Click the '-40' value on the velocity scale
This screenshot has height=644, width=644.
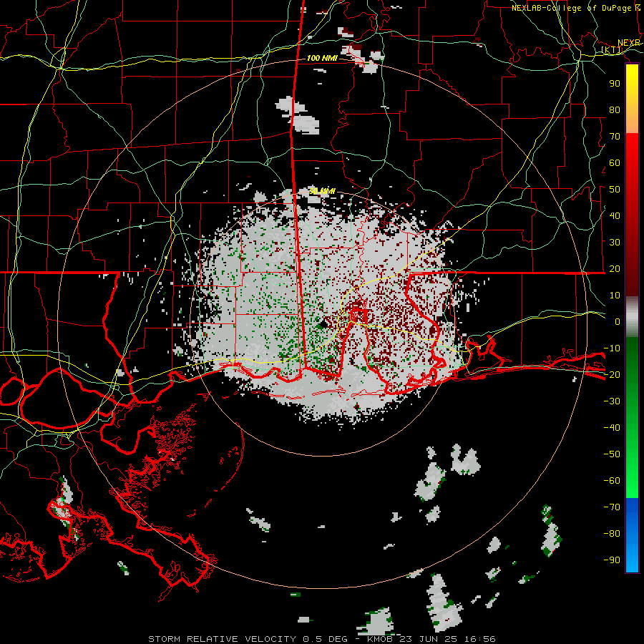click(612, 428)
